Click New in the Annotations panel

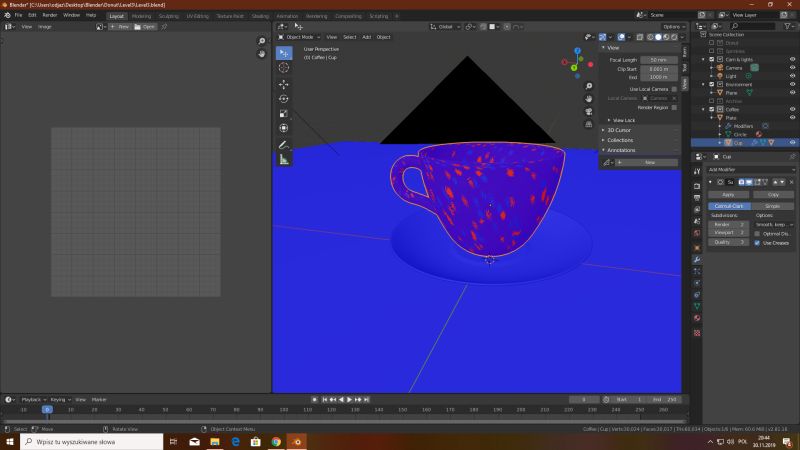click(x=649, y=163)
